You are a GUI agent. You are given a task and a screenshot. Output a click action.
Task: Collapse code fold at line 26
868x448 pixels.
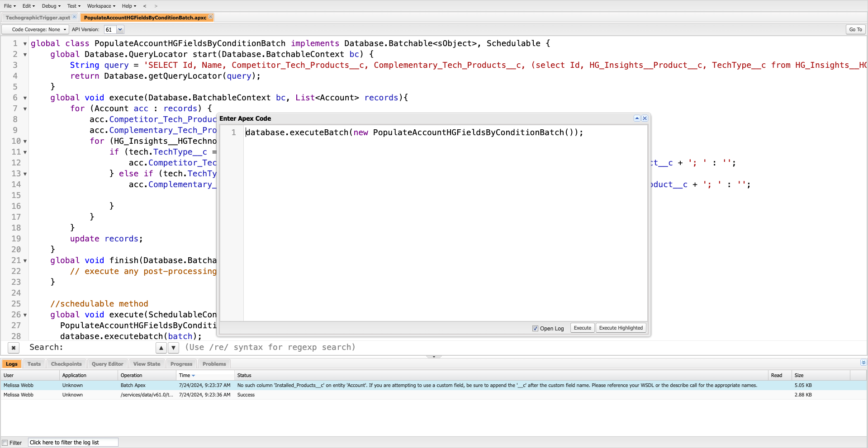[x=25, y=315]
